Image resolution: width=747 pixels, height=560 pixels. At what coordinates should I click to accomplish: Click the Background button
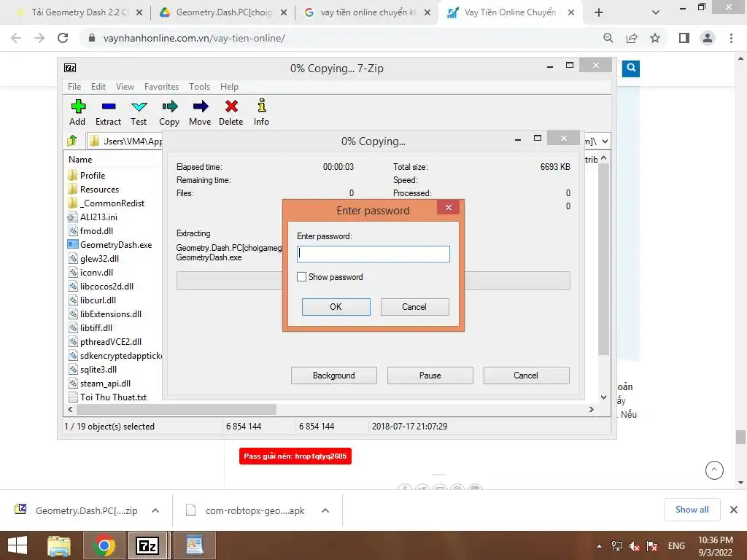coord(334,376)
